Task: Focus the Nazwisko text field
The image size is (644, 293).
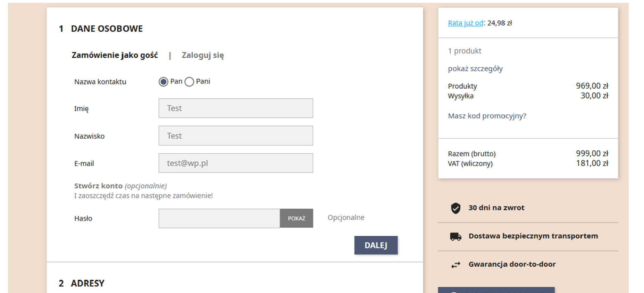Action: 235,136
